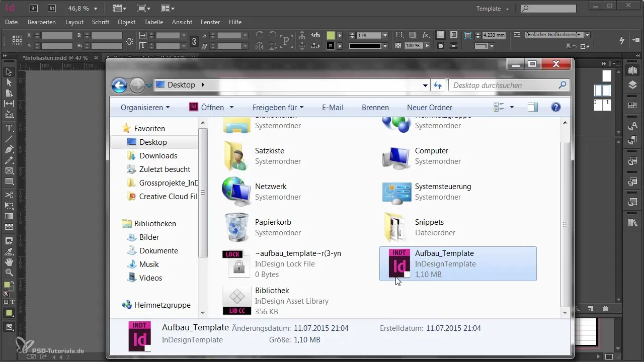Select the Gap tool

click(9, 104)
